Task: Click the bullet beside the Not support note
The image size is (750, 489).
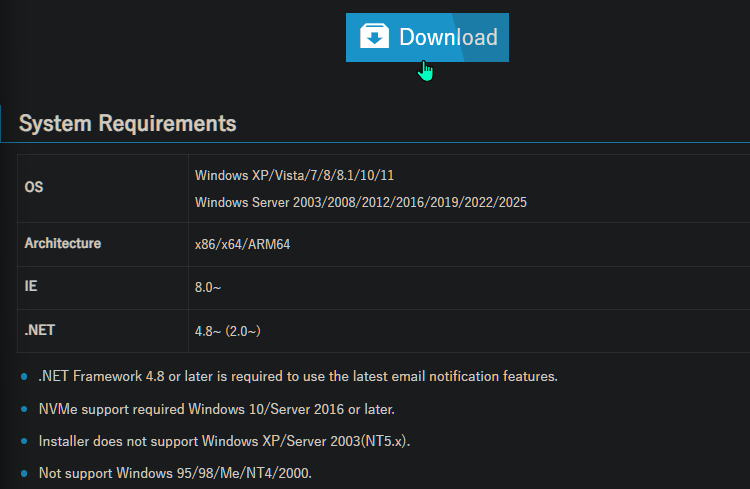Action: tap(24, 473)
